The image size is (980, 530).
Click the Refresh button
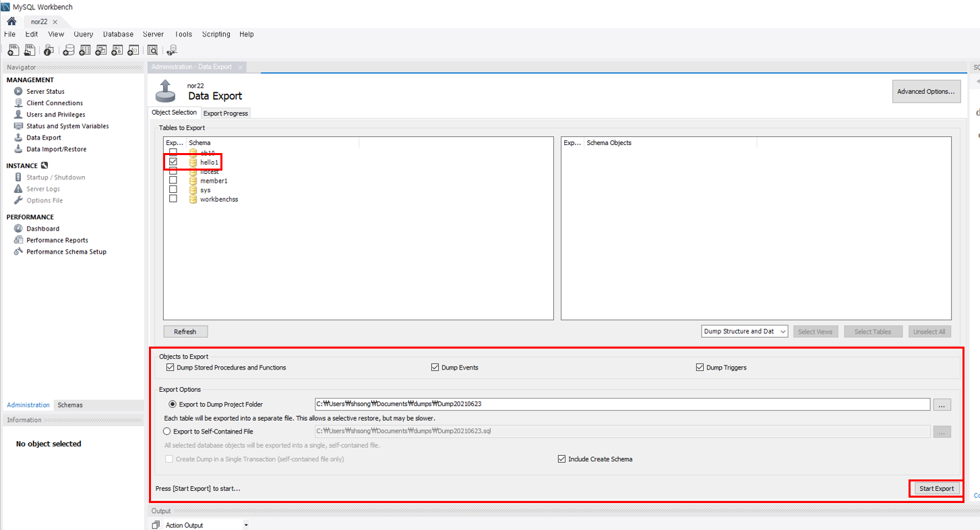(185, 332)
